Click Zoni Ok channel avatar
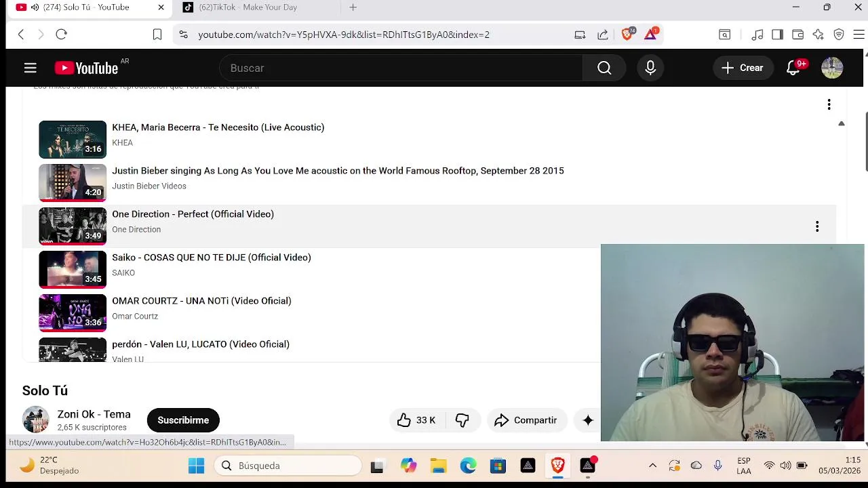 [35, 420]
